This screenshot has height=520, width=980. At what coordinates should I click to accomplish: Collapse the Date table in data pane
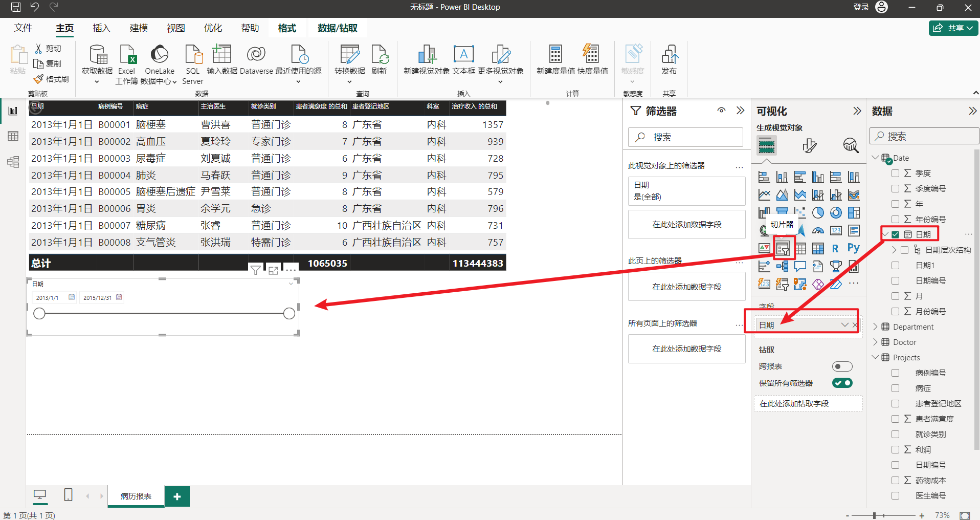875,158
